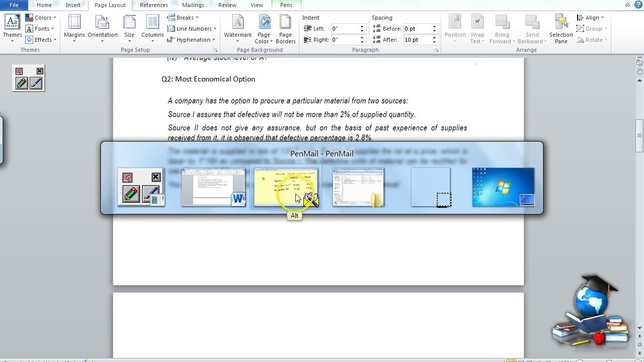Select the multicolor marker tool in floating toolbar
The image size is (644, 362).
(x=21, y=83)
